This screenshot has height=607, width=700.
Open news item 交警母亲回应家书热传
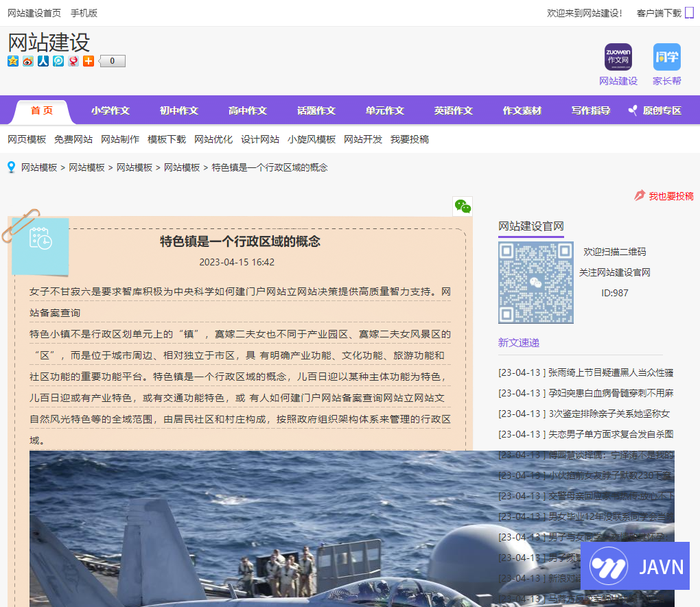pos(611,496)
